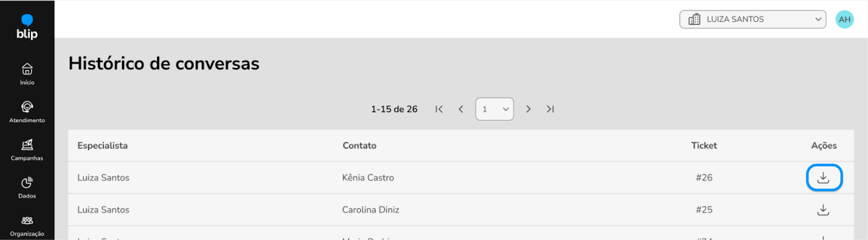The image size is (868, 240).
Task: Open Campanhas from sidebar
Action: (27, 150)
